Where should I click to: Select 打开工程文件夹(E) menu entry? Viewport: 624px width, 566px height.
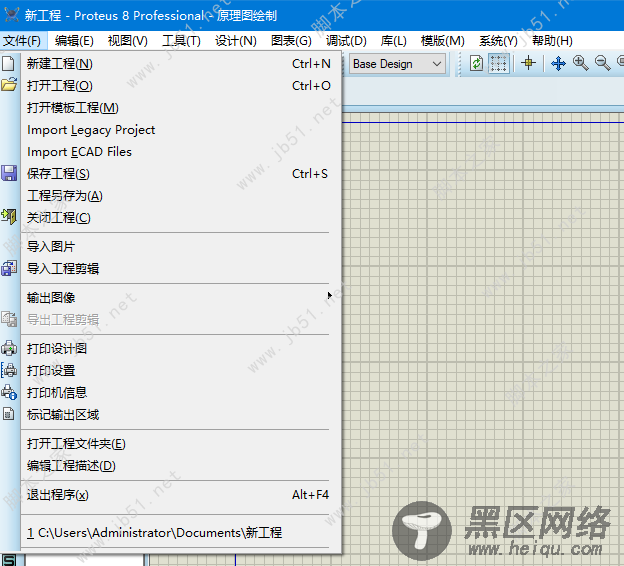click(x=181, y=444)
